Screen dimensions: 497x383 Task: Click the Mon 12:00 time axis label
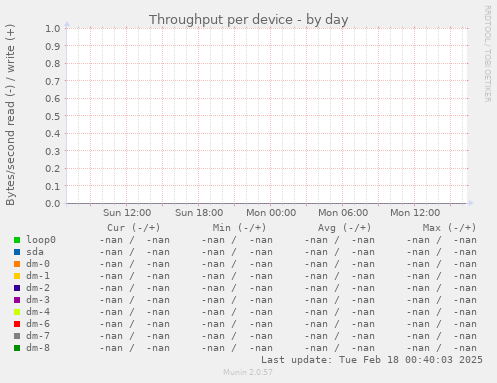415,213
